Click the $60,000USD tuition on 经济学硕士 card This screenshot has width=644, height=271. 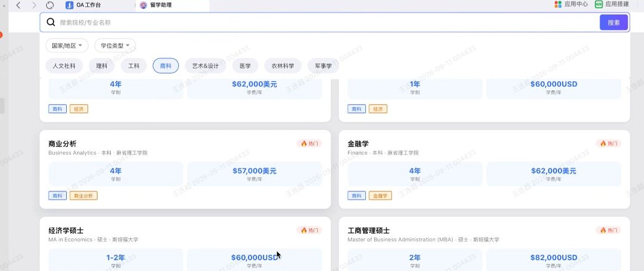pos(255,257)
